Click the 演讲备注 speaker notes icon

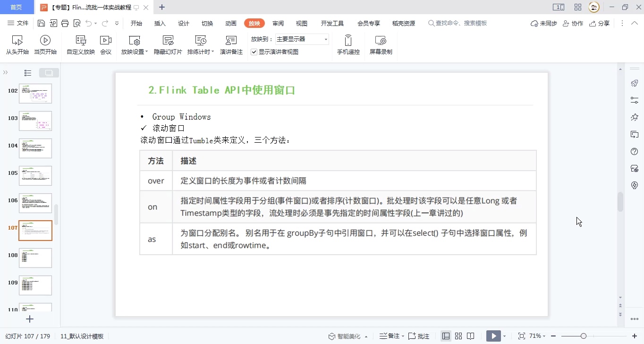[231, 45]
